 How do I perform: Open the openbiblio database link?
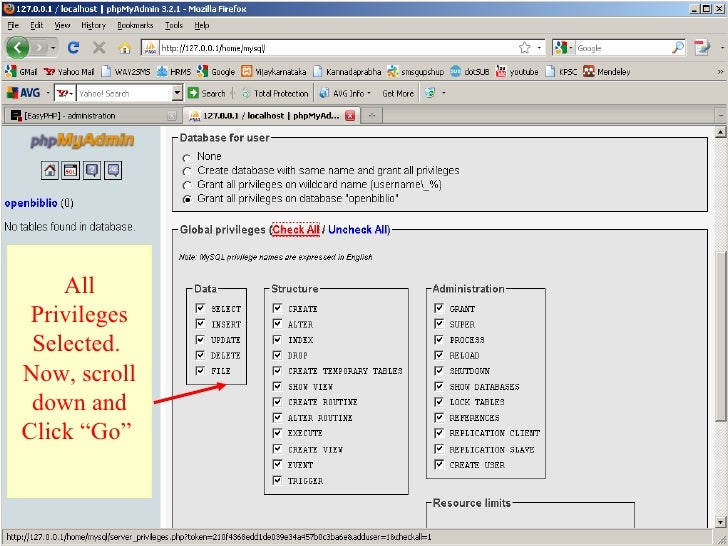click(x=31, y=203)
